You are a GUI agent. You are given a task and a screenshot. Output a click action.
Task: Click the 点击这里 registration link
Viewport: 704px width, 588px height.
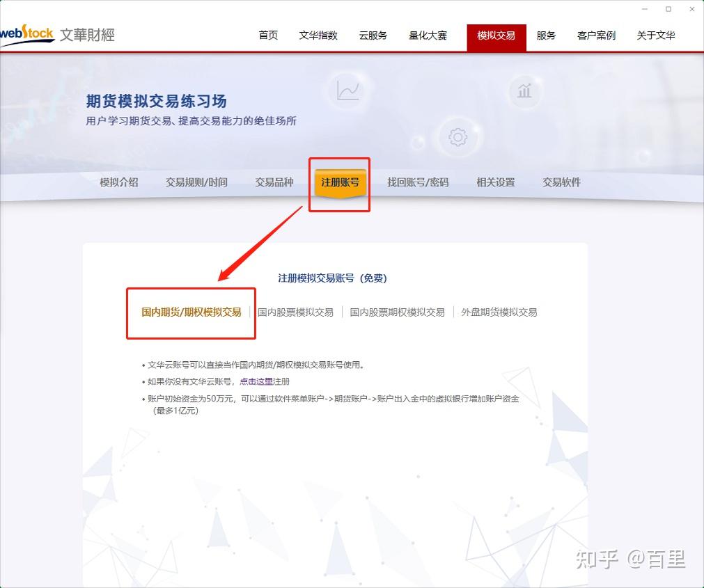pyautogui.click(x=253, y=381)
